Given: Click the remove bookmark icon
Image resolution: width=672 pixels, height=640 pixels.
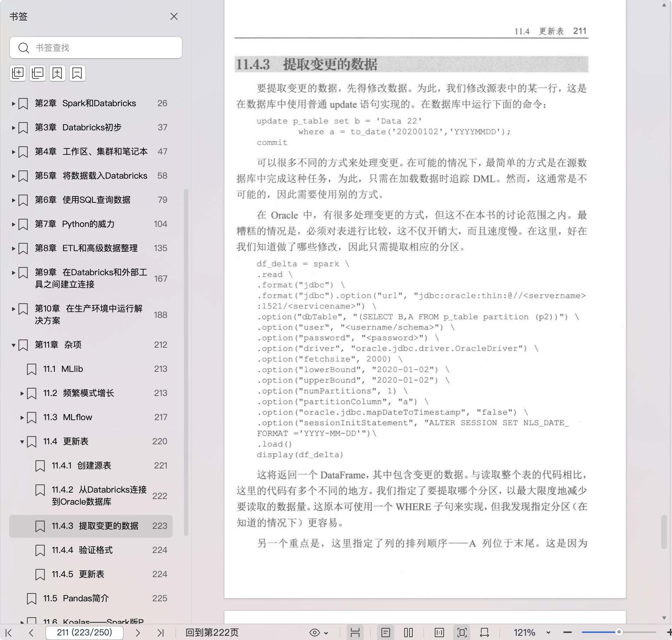Looking at the screenshot, I should (77, 73).
